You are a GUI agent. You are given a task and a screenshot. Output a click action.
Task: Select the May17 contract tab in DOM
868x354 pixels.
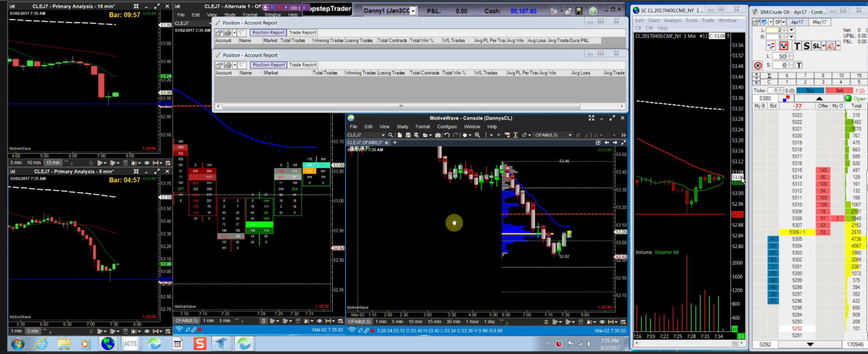[819, 22]
